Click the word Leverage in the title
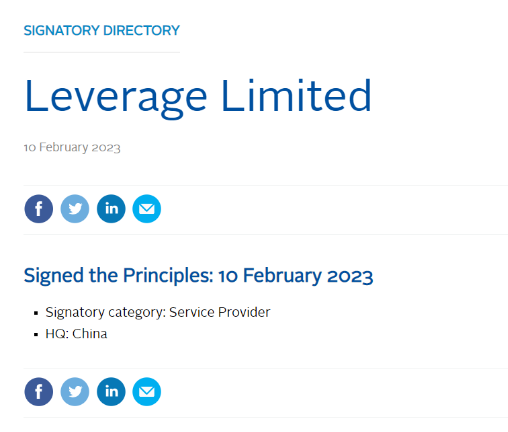Image resolution: width=508 pixels, height=432 pixels. click(x=116, y=99)
